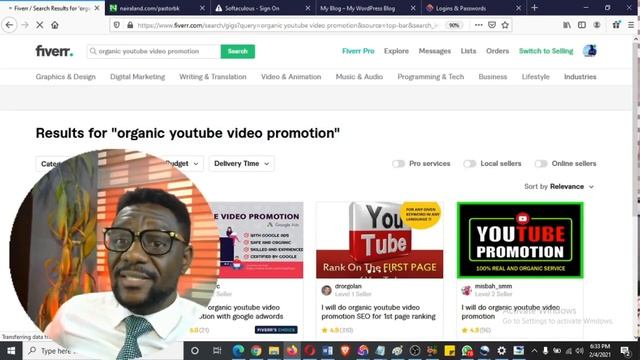Open File Explorer from taskbar
The image size is (640, 360).
coord(274,351)
